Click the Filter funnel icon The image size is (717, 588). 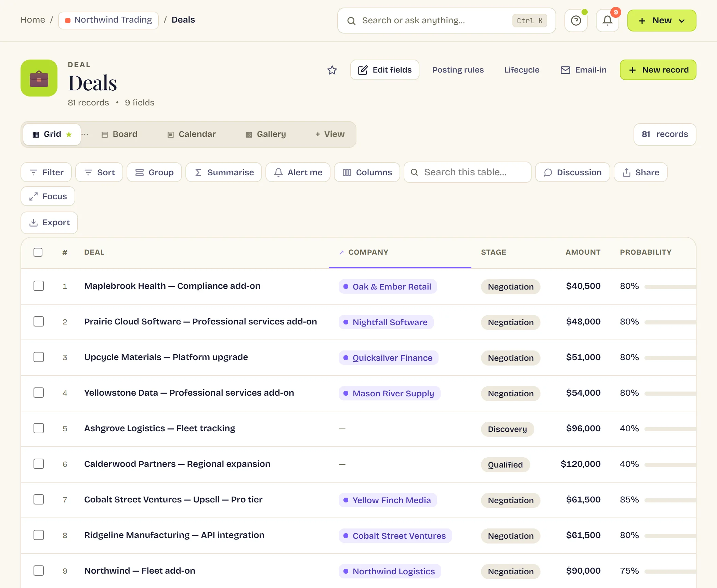click(34, 172)
